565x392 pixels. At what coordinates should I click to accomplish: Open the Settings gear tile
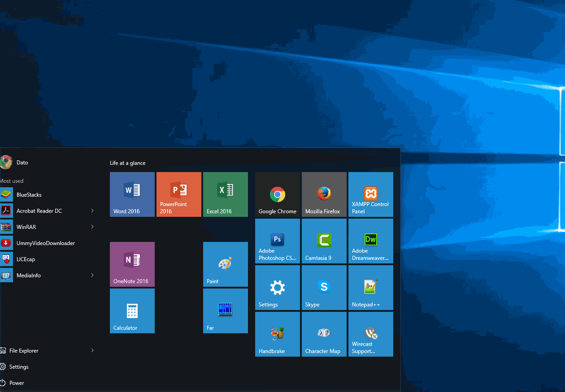[278, 288]
